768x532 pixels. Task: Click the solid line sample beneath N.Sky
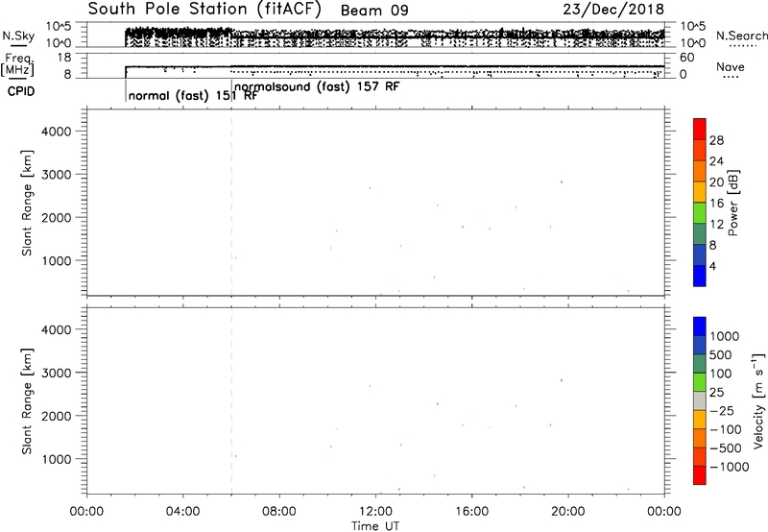[x=18, y=45]
